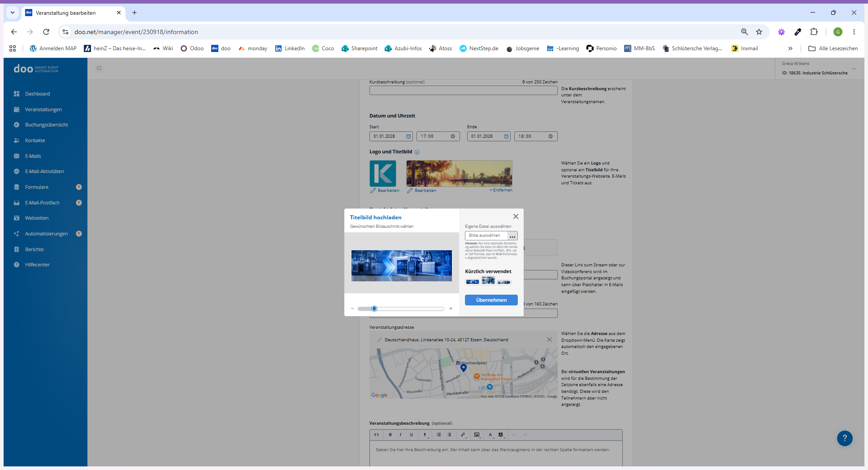This screenshot has width=868, height=470.
Task: Collapse the sidebar with the menu icon
Action: coord(99,69)
